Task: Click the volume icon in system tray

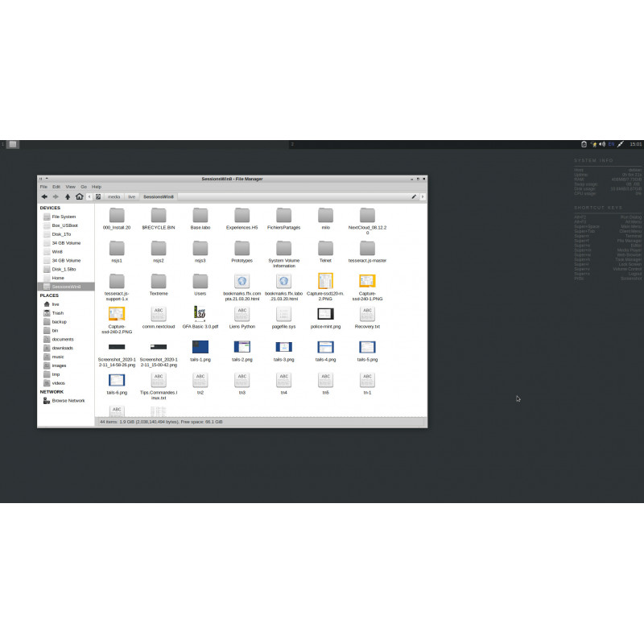Action: tap(602, 145)
